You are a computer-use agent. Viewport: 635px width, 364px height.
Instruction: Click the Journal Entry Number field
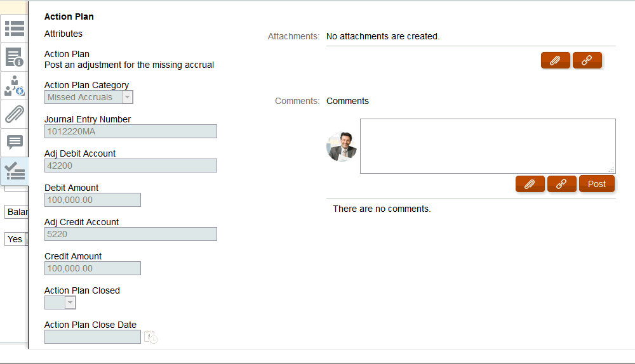click(130, 131)
